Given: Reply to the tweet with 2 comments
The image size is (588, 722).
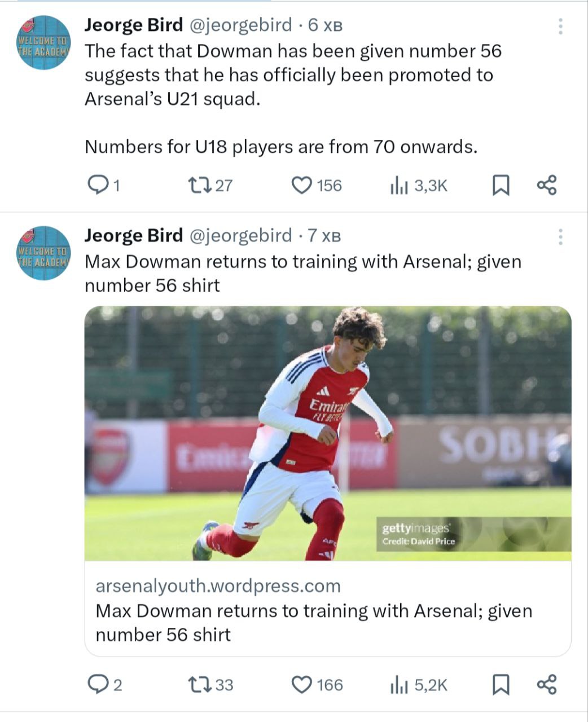Looking at the screenshot, I should [99, 684].
